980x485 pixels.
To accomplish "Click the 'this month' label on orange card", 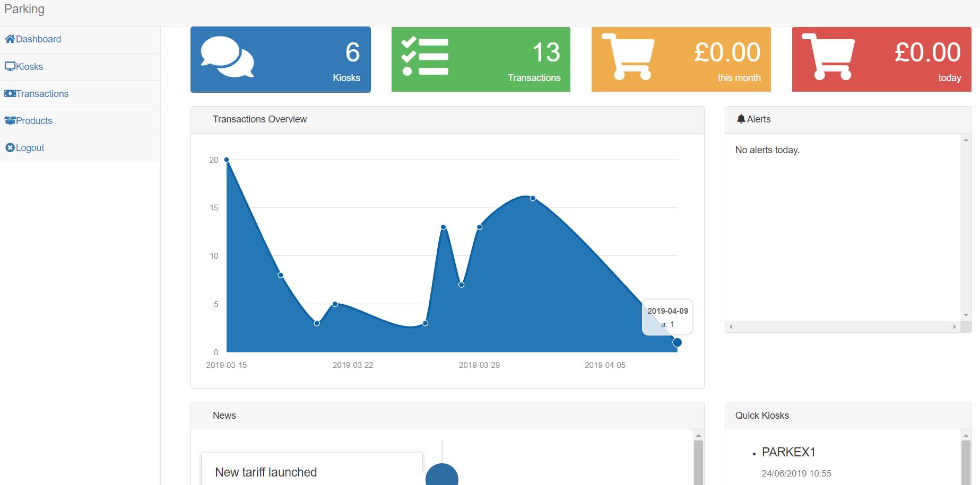I will click(x=739, y=78).
